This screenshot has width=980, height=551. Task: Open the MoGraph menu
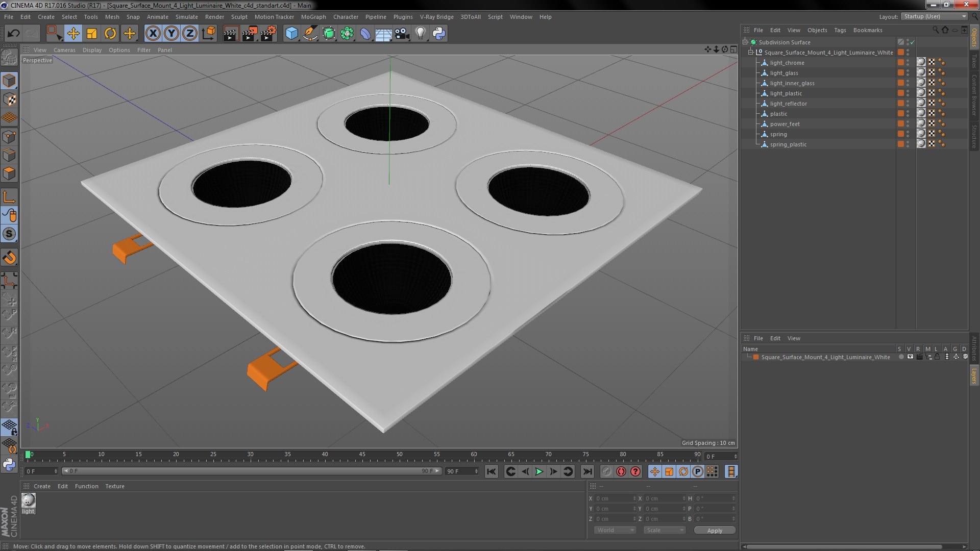[x=313, y=17]
